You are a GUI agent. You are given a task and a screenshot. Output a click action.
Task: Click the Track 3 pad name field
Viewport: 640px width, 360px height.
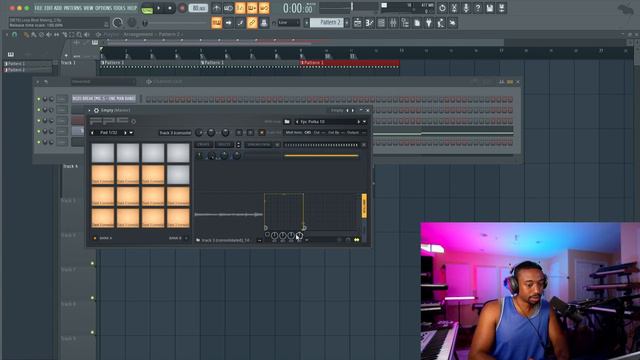coord(175,133)
